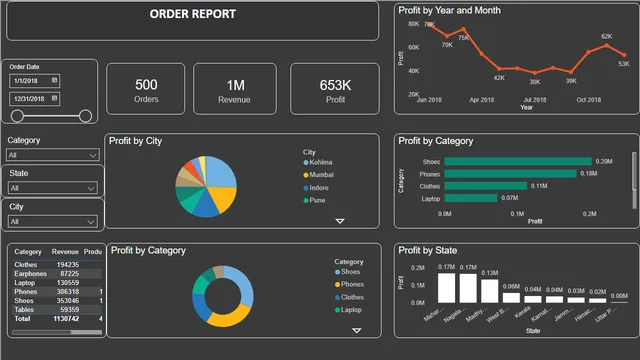This screenshot has height=360, width=640.
Task: Click the Laptop bar in Profit by Category
Action: (471, 198)
